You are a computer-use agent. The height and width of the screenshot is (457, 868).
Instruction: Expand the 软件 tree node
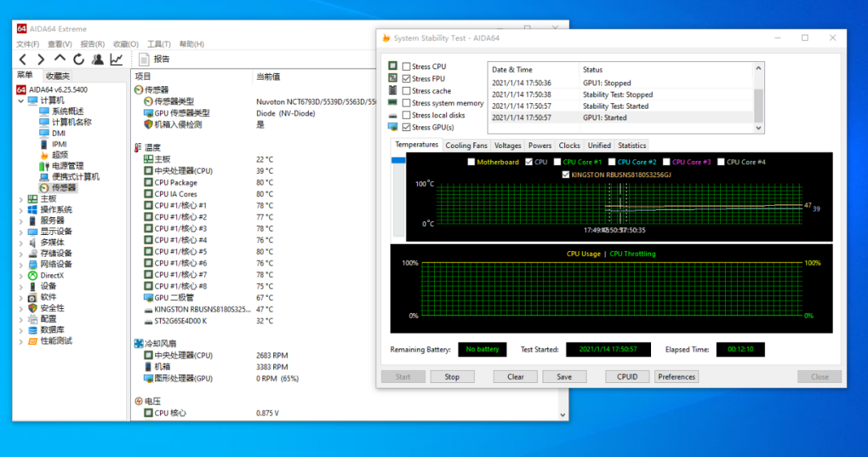click(x=21, y=298)
